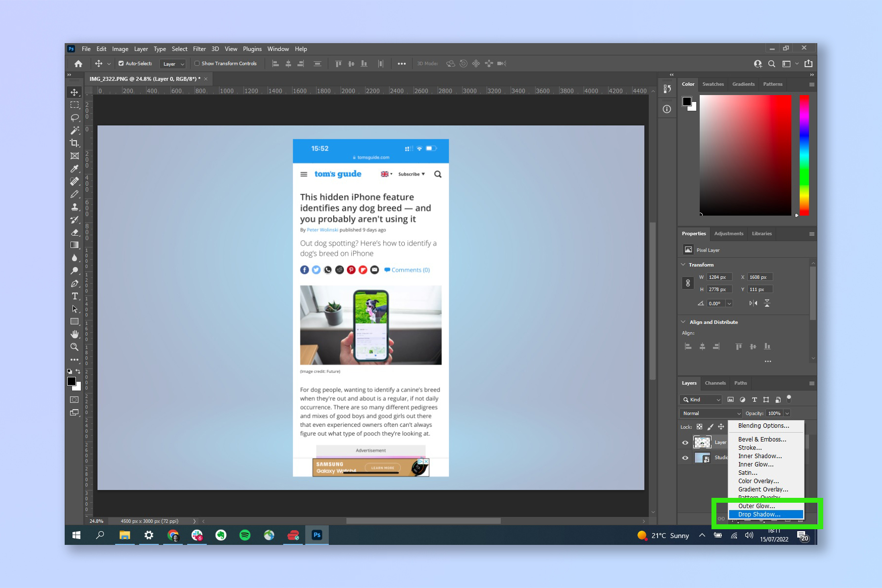882x588 pixels.
Task: Toggle Quick Mask mode icon
Action: 74,400
